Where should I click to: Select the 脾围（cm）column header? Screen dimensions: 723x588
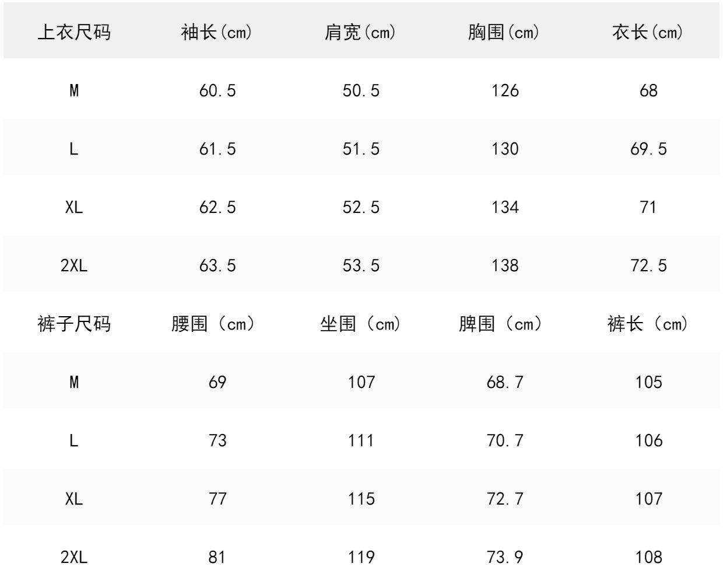(501, 324)
